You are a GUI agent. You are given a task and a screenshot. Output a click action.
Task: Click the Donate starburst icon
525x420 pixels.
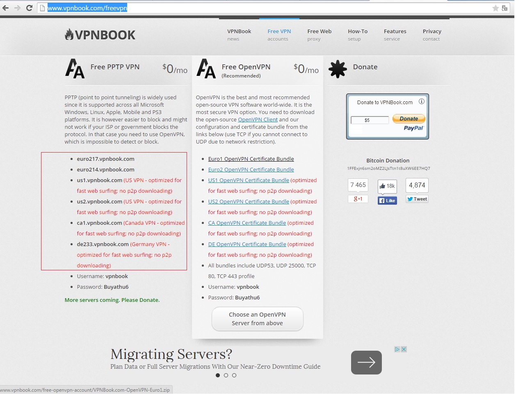tap(338, 69)
